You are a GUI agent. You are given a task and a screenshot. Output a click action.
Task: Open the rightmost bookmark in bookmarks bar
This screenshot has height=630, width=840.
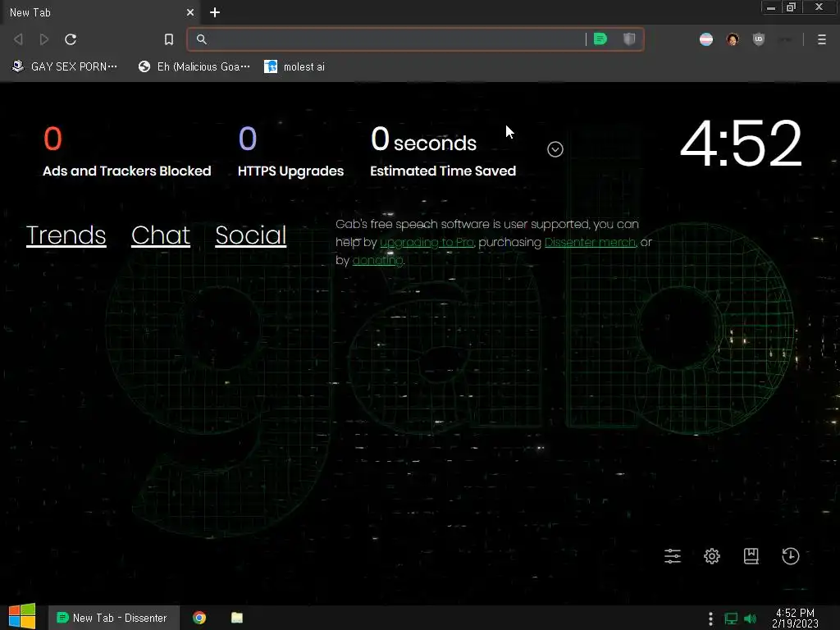click(294, 66)
